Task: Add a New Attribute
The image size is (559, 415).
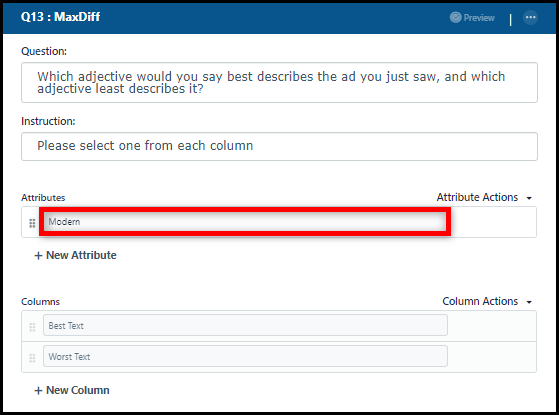Action: click(x=75, y=255)
